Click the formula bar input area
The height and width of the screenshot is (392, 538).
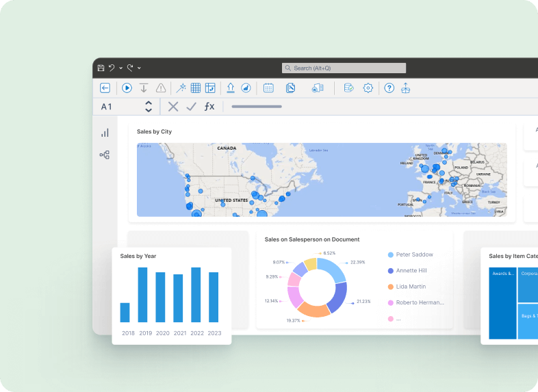tap(380, 107)
